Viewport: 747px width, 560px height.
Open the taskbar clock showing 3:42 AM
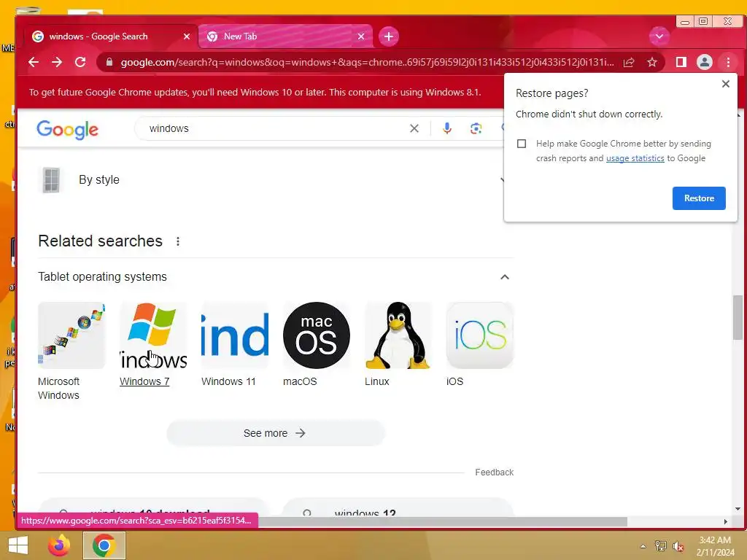pos(715,546)
